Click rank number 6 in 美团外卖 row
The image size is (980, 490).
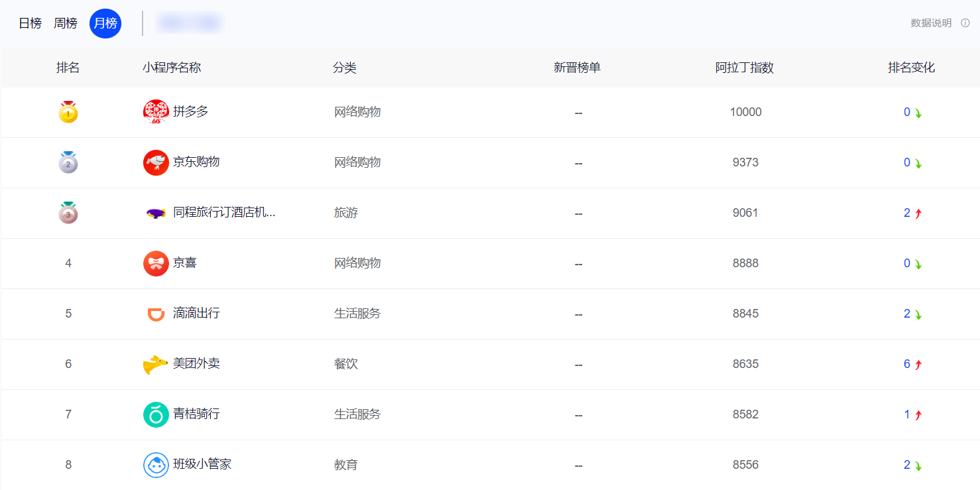[68, 364]
